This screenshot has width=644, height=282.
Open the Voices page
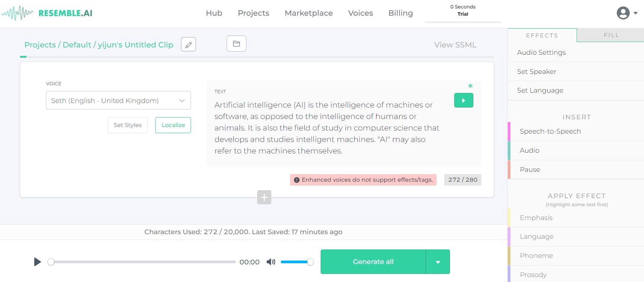pyautogui.click(x=360, y=13)
